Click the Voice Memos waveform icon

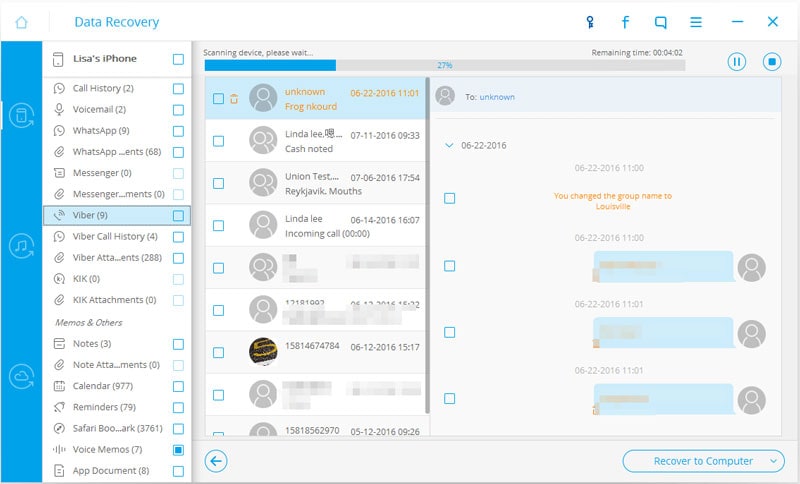pos(59,449)
